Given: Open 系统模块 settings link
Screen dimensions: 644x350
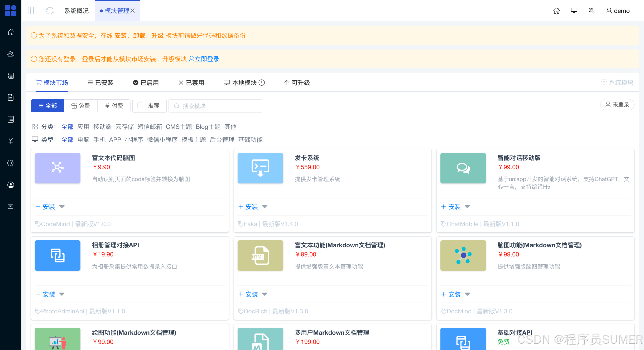Looking at the screenshot, I should (617, 82).
